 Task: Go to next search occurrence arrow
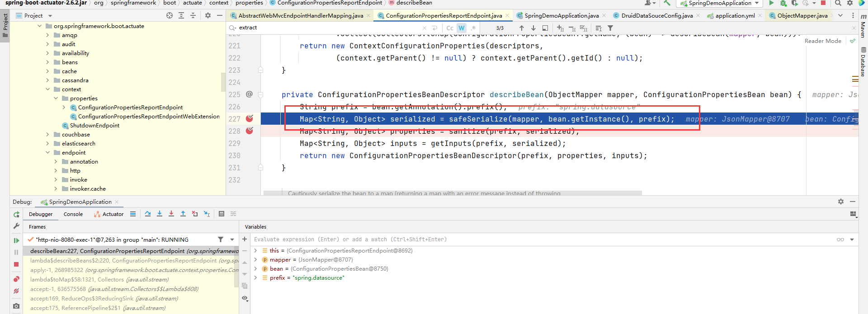533,28
